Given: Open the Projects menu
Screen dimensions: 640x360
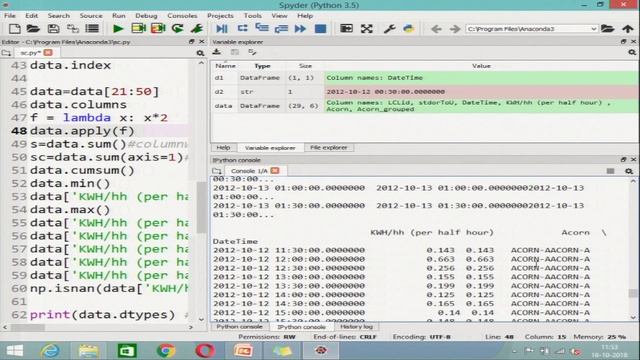Looking at the screenshot, I should [x=220, y=16].
